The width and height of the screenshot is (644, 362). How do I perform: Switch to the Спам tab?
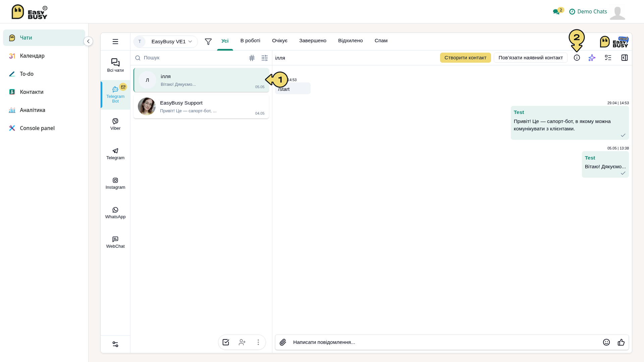(x=381, y=41)
